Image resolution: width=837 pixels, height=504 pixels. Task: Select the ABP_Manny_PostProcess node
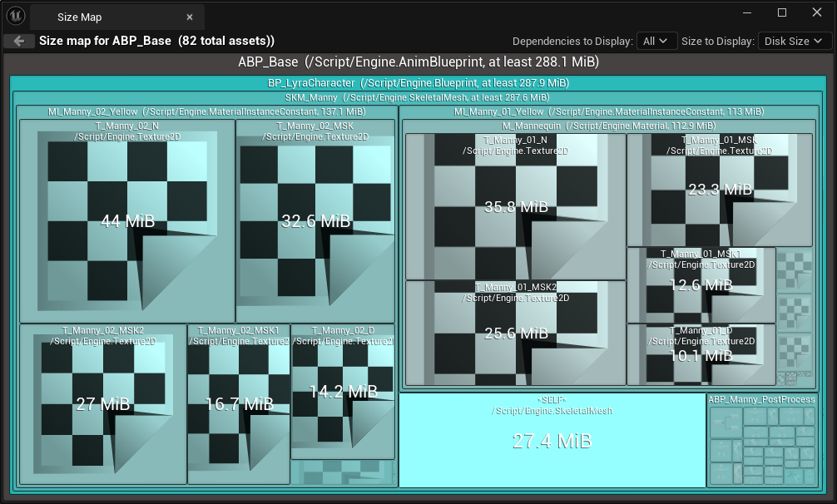click(762, 441)
